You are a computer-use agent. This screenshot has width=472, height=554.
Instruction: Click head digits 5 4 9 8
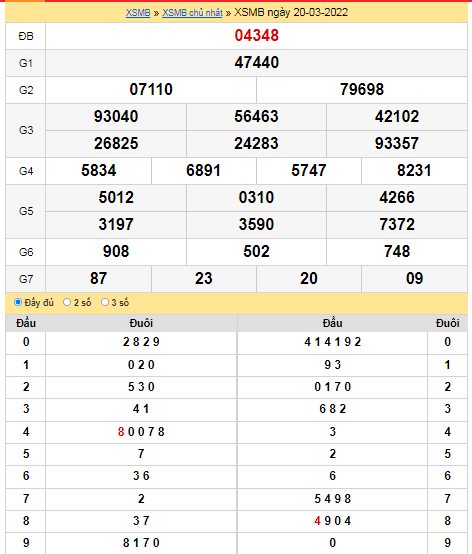(x=332, y=499)
